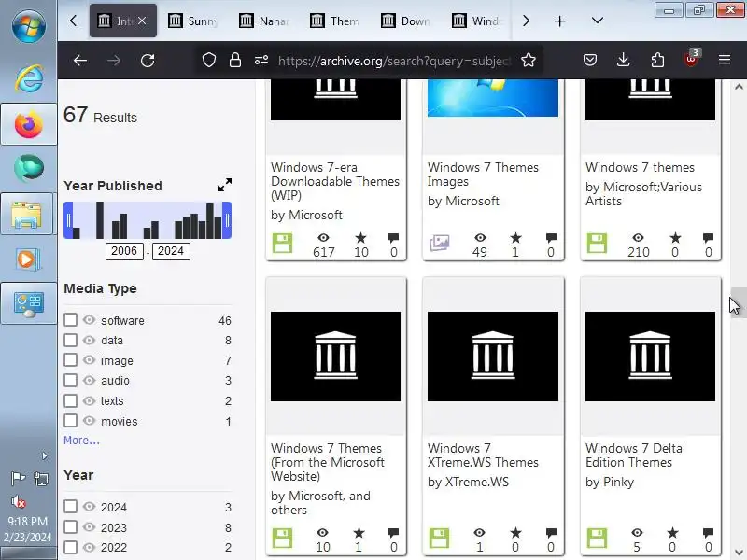The width and height of the screenshot is (747, 560).
Task: Open the Control Panel taskbar icon
Action: (29, 305)
